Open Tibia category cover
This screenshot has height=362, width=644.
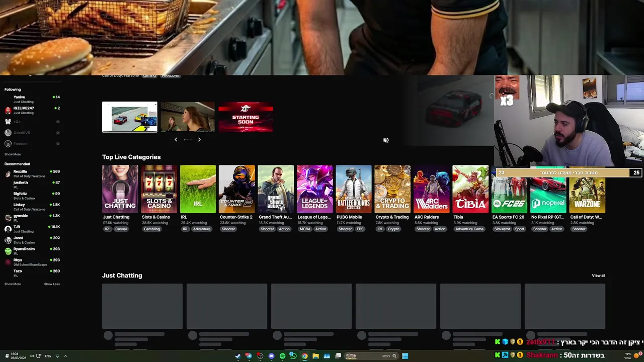[x=470, y=189]
